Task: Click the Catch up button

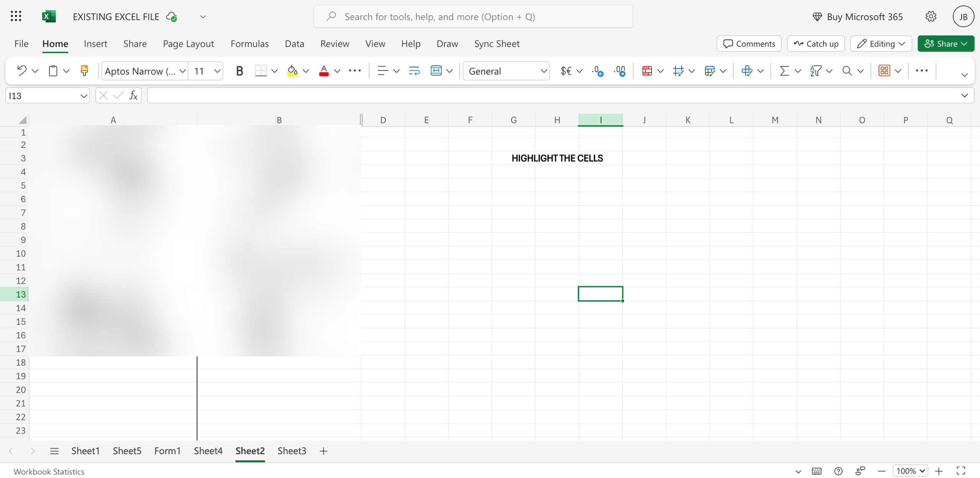Action: click(816, 44)
